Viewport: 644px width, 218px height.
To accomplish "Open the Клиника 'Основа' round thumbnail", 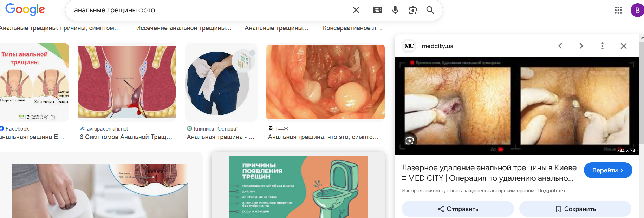I will tap(221, 82).
